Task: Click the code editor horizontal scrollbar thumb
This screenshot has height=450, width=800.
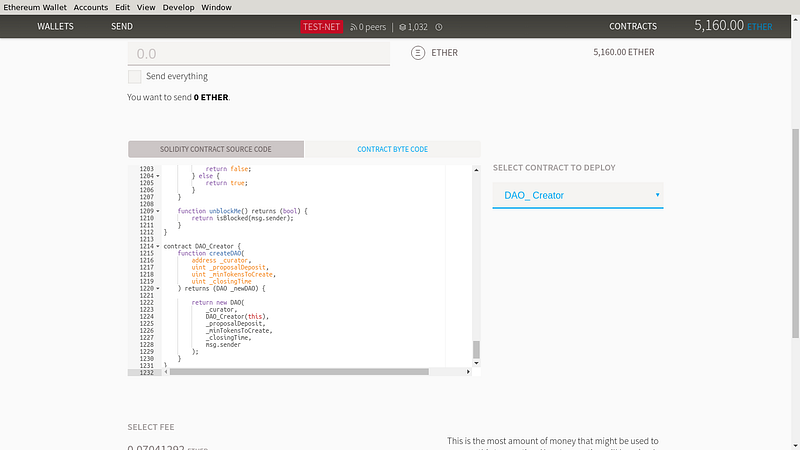Action: [299, 372]
